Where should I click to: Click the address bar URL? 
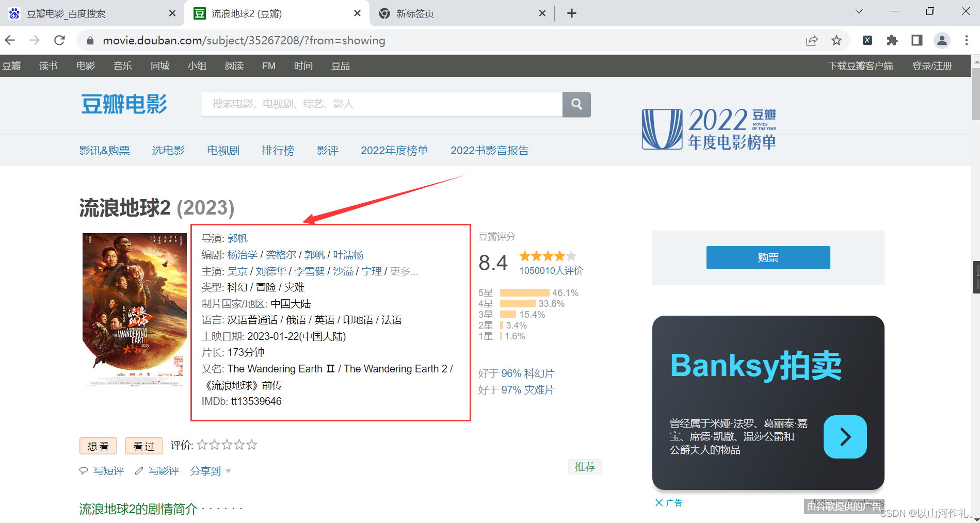point(244,40)
